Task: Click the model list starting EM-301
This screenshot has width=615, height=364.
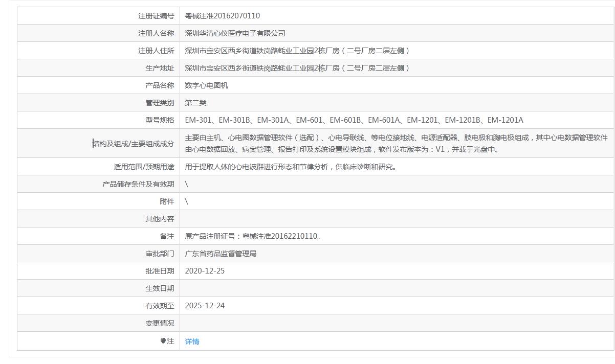Action: coord(354,120)
